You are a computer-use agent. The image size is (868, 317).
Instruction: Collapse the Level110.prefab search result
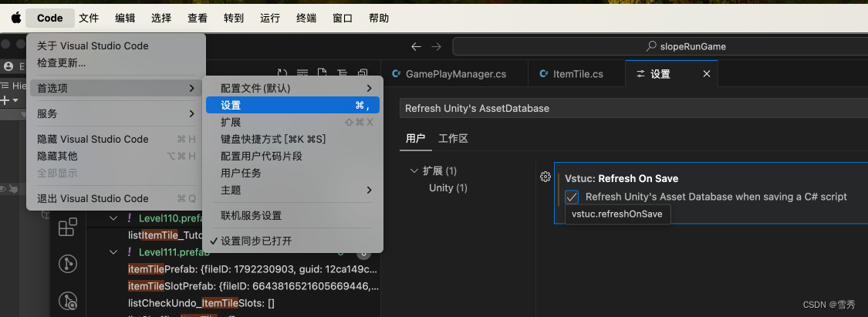tap(113, 218)
